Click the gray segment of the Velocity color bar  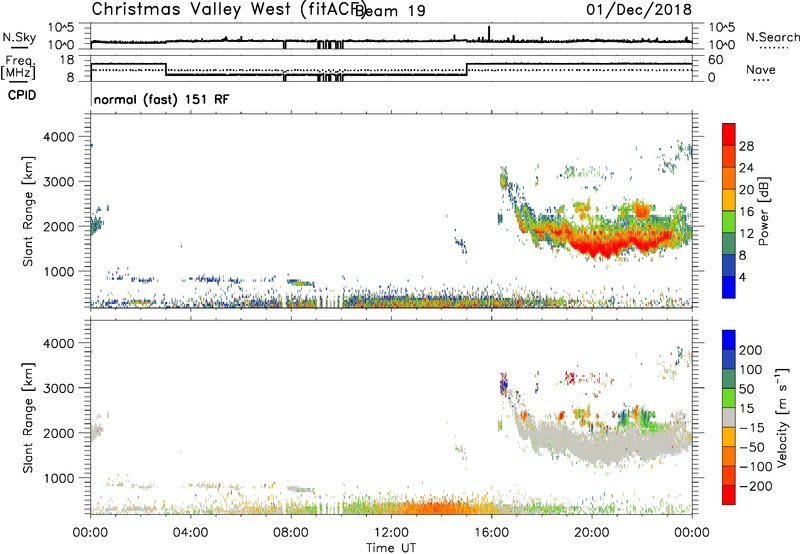(729, 418)
